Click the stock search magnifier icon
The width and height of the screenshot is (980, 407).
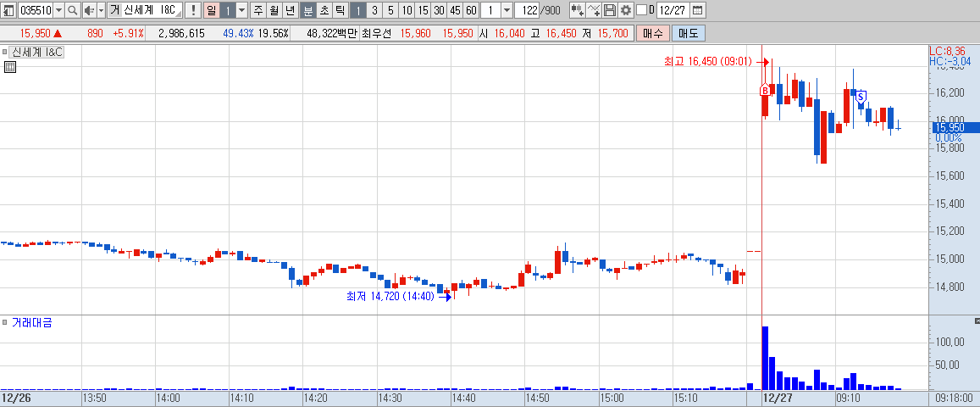[x=73, y=10]
